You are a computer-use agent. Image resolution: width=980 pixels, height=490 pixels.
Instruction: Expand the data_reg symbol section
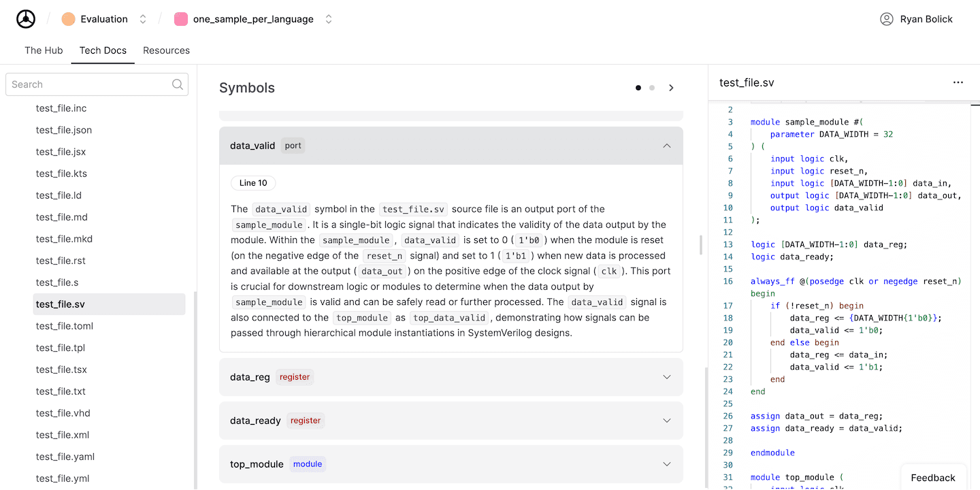pyautogui.click(x=451, y=377)
